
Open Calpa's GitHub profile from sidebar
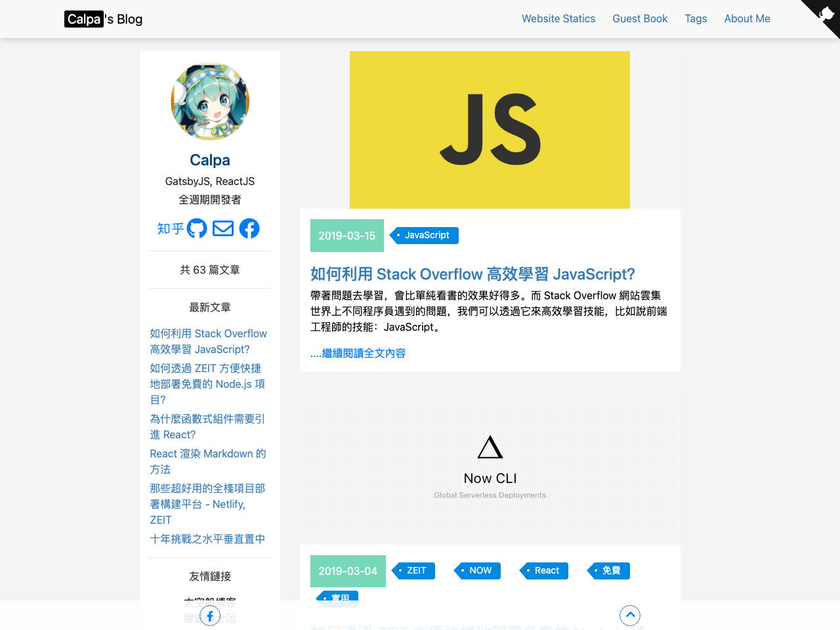196,228
